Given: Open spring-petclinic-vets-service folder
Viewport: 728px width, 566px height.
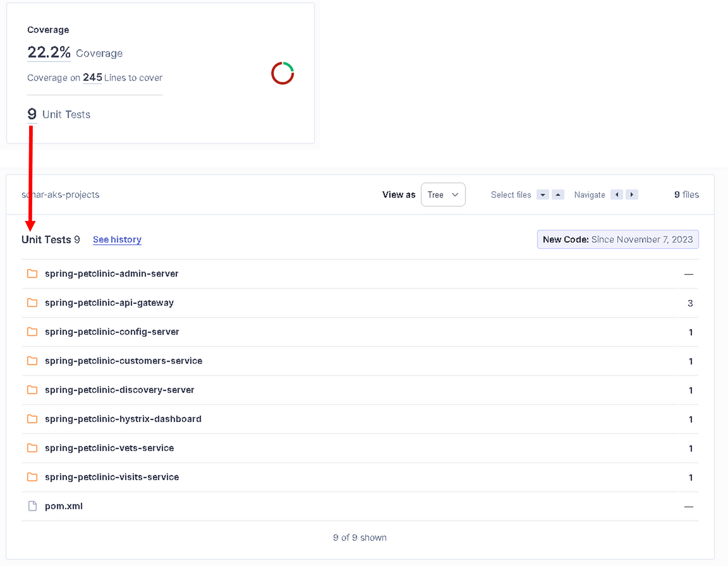Looking at the screenshot, I should [x=109, y=448].
